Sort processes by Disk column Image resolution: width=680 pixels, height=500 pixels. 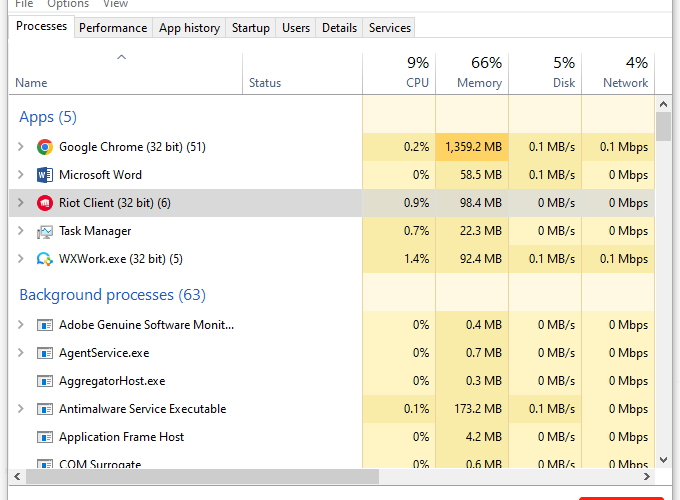pyautogui.click(x=545, y=73)
